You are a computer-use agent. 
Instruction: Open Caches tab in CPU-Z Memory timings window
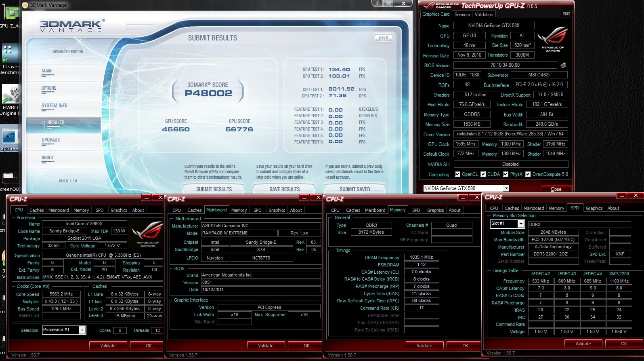pos(353,210)
